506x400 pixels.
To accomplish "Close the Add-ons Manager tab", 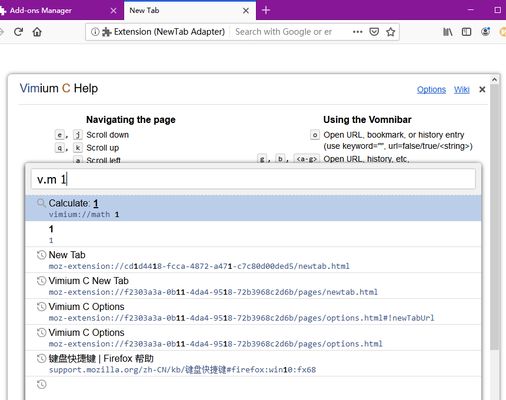I will pos(113,11).
